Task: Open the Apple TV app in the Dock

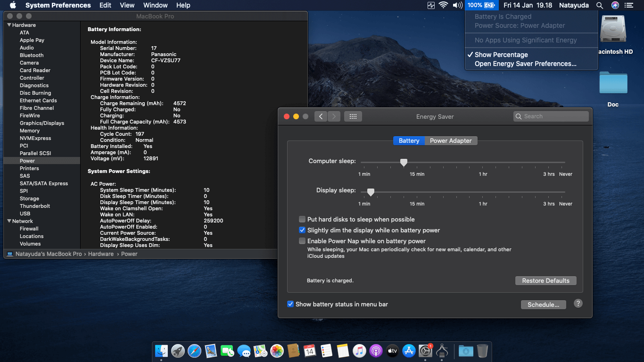Action: point(392,351)
